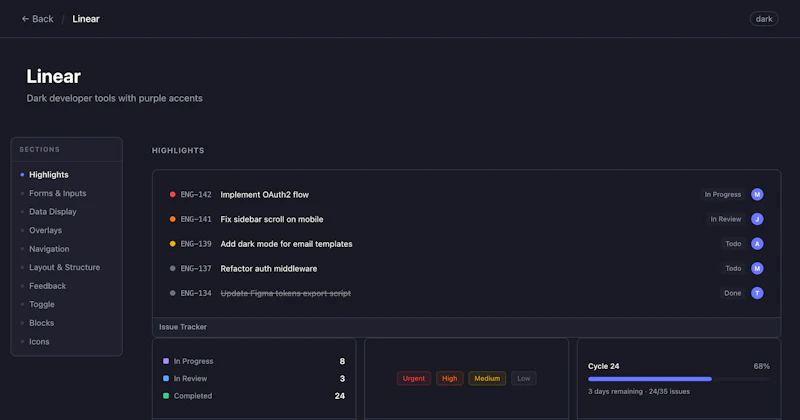Click the ENG-137 issue ID
The image size is (800, 420).
[196, 268]
